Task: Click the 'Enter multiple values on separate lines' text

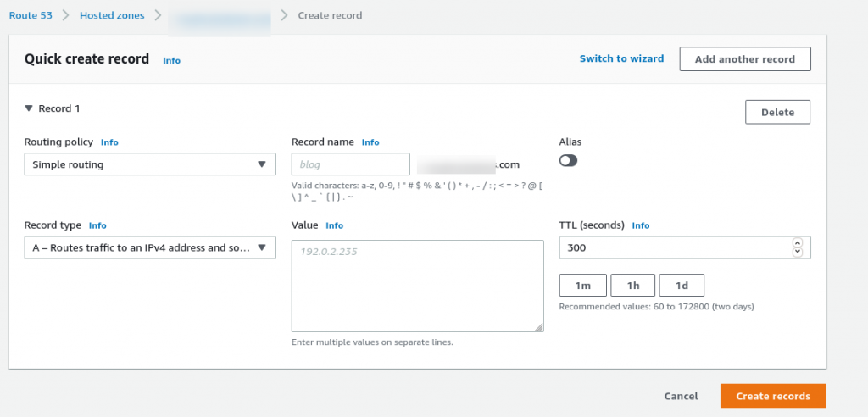Action: [x=372, y=342]
